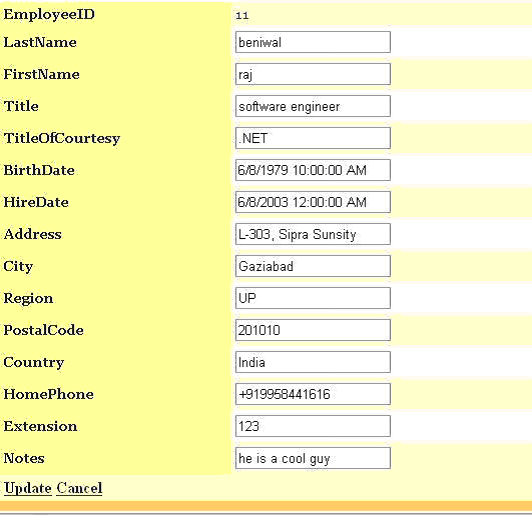Click the City field Gaziabad
The image size is (532, 515).
point(313,266)
